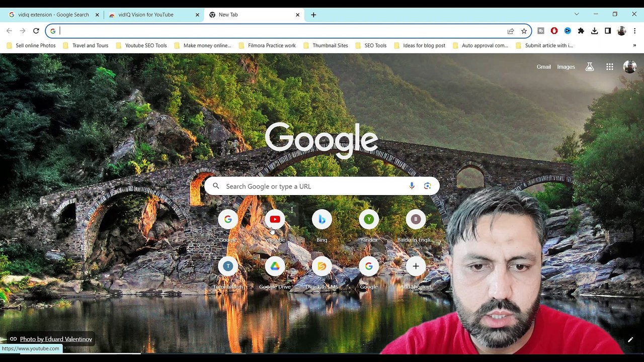The width and height of the screenshot is (644, 362).
Task: Switch to vidIQ Vision for YouTube tab
Action: (153, 15)
